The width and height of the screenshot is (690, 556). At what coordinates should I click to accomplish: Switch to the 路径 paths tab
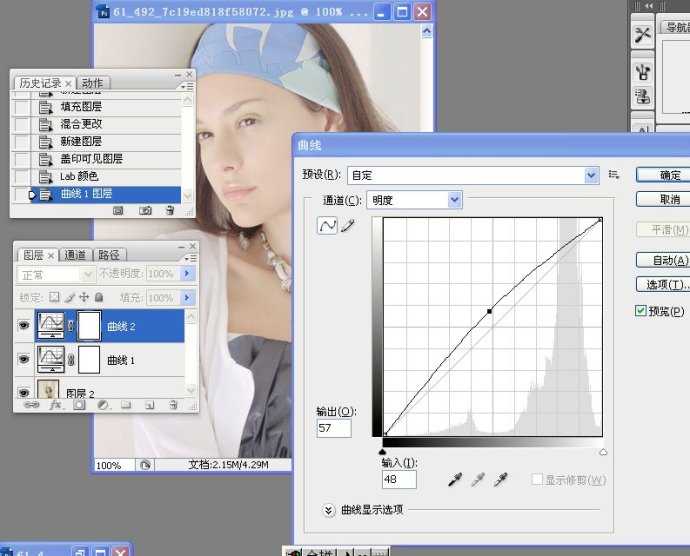click(109, 254)
